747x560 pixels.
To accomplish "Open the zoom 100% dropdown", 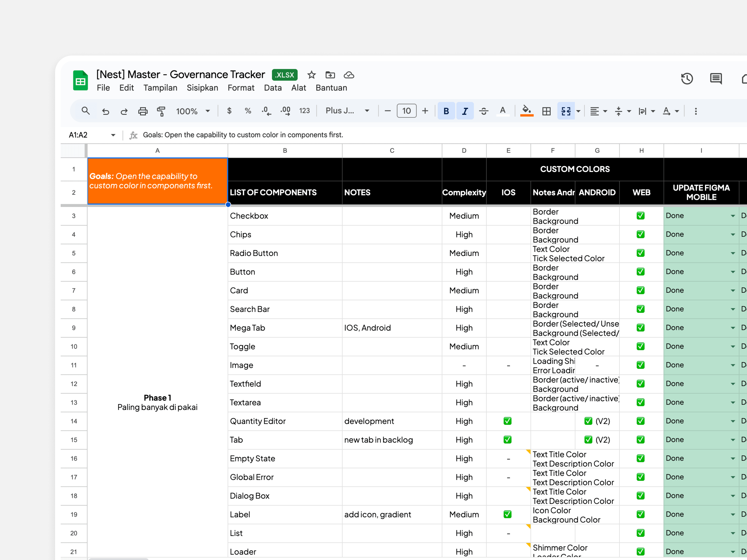I will (193, 111).
